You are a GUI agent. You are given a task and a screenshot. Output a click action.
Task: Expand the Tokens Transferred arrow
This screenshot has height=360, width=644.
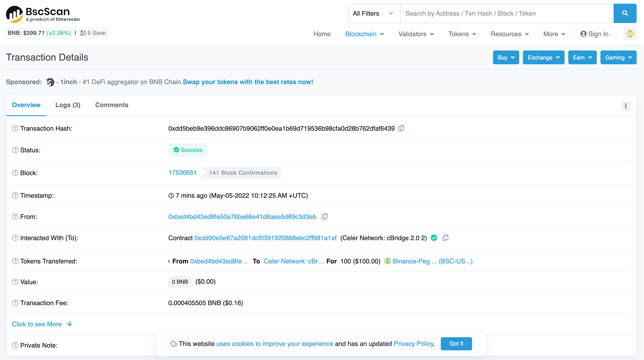click(169, 261)
